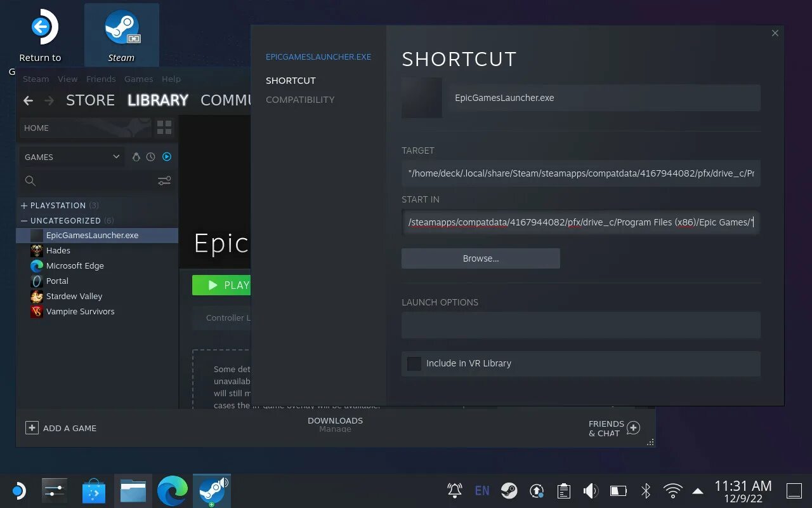Click the START IN path field
Screen dimensions: 812x508
click(x=580, y=222)
